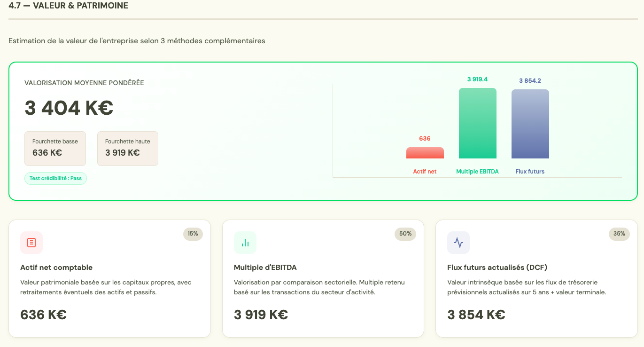Click the chart value label 3 919.4
The image size is (644, 347).
click(477, 79)
